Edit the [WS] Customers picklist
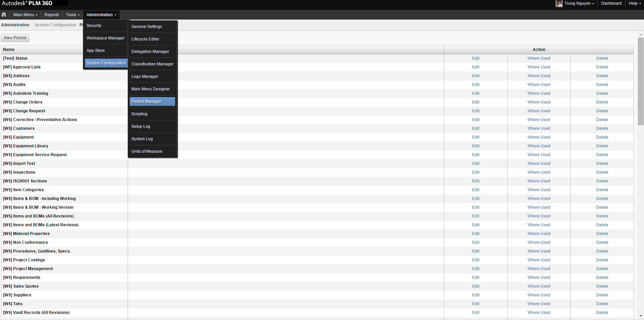The image size is (644, 320). pyautogui.click(x=475, y=128)
